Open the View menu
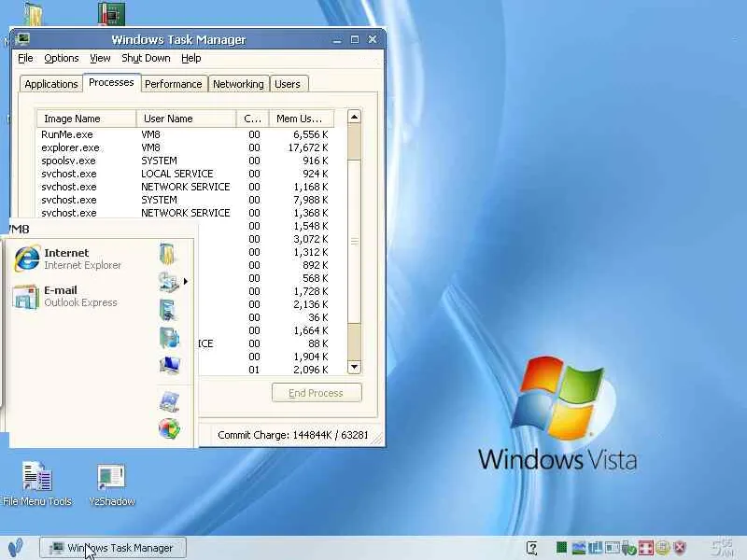The width and height of the screenshot is (747, 560). [100, 58]
